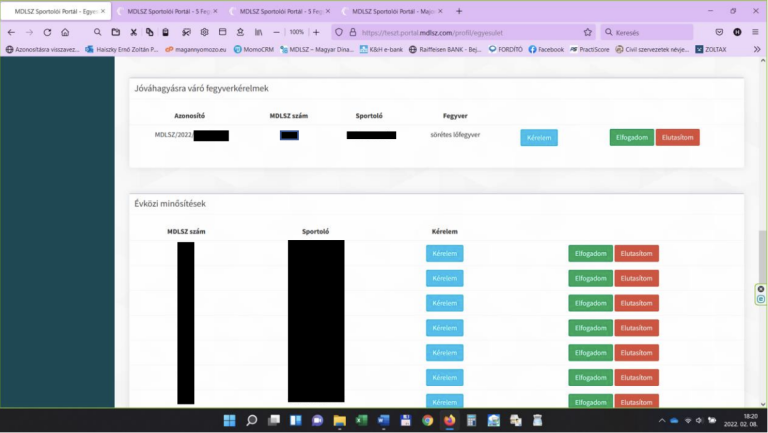The image size is (768, 433).
Task: Zoom in with the plus button
Action: pos(316,32)
